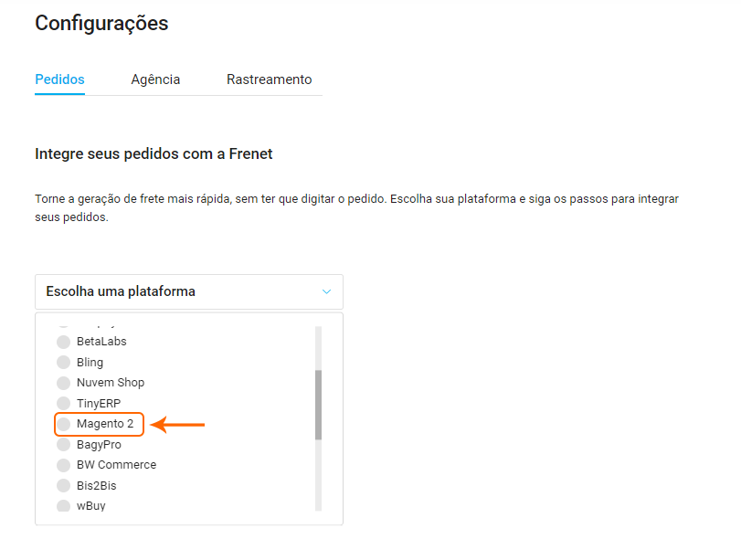Viewport: 741px width, 560px height.
Task: Select the Magento 2 radio button
Action: [x=63, y=424]
